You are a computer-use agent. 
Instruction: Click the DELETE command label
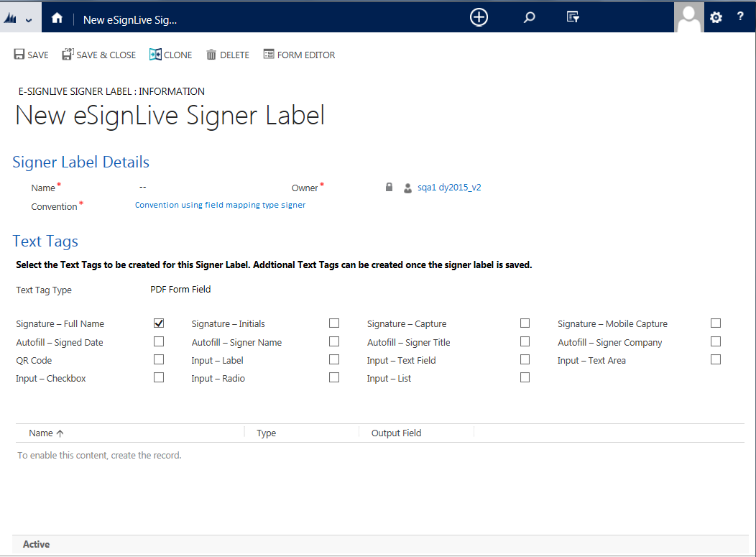[235, 55]
